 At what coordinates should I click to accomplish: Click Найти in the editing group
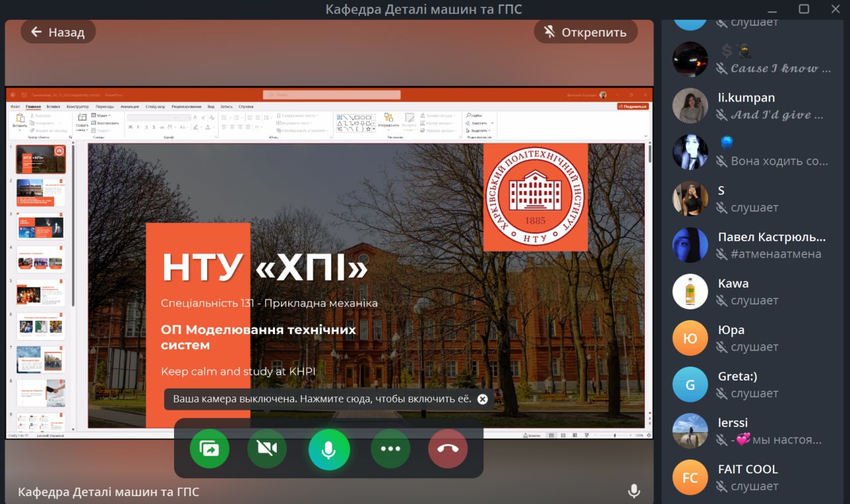click(x=474, y=116)
